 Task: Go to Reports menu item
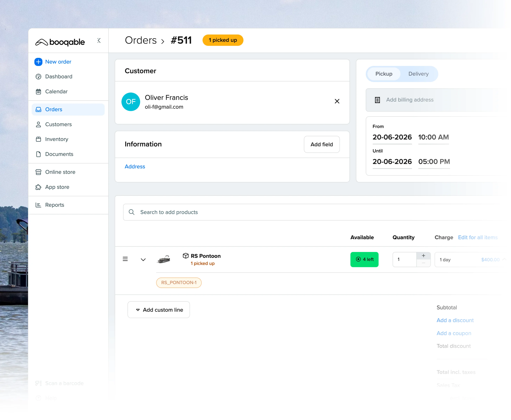pos(54,205)
